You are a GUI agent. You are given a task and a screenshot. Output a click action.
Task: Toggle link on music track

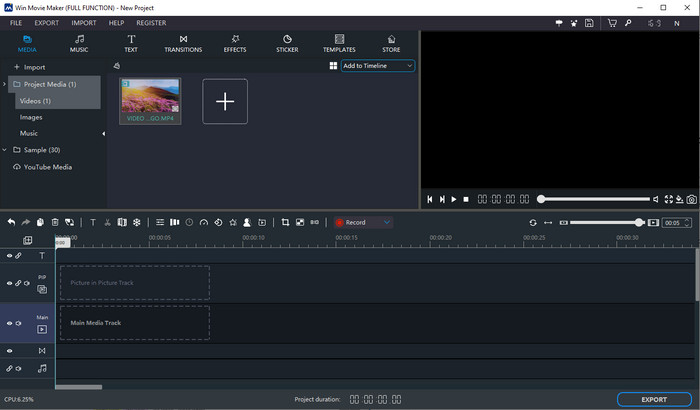point(9,368)
